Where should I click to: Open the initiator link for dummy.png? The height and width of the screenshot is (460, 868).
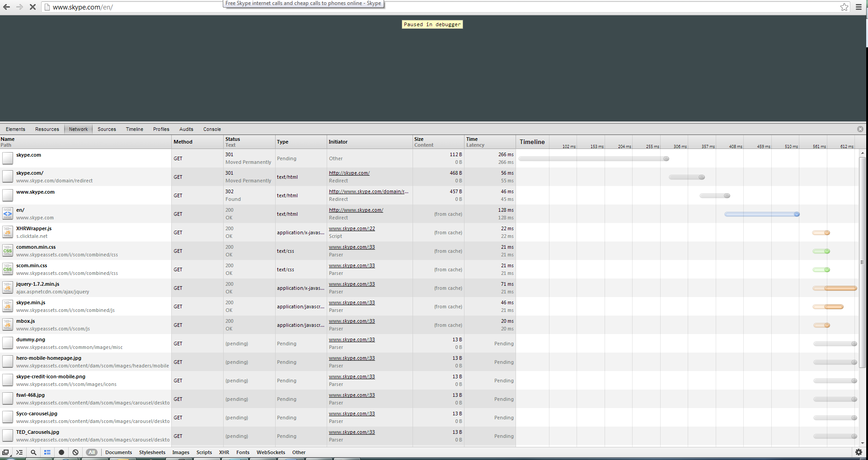click(x=352, y=339)
